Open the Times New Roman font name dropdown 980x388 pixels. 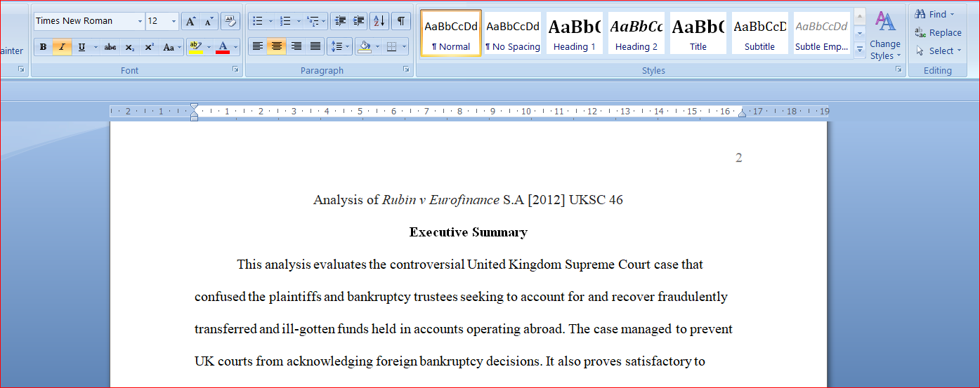(140, 21)
